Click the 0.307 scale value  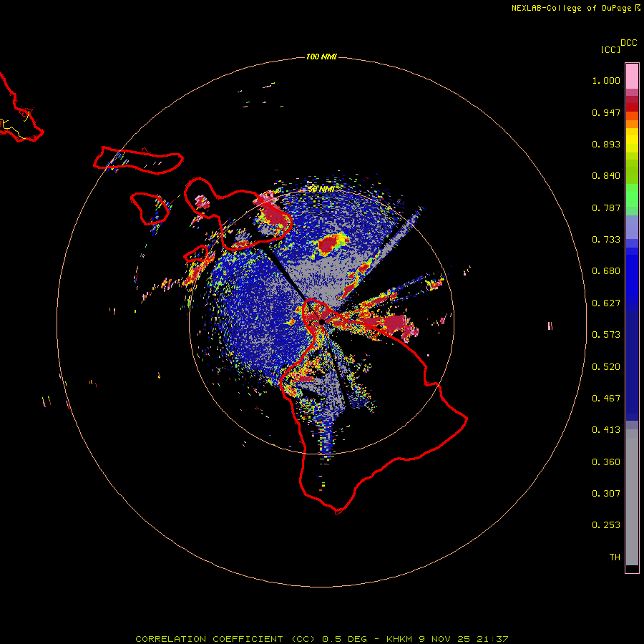(606, 494)
